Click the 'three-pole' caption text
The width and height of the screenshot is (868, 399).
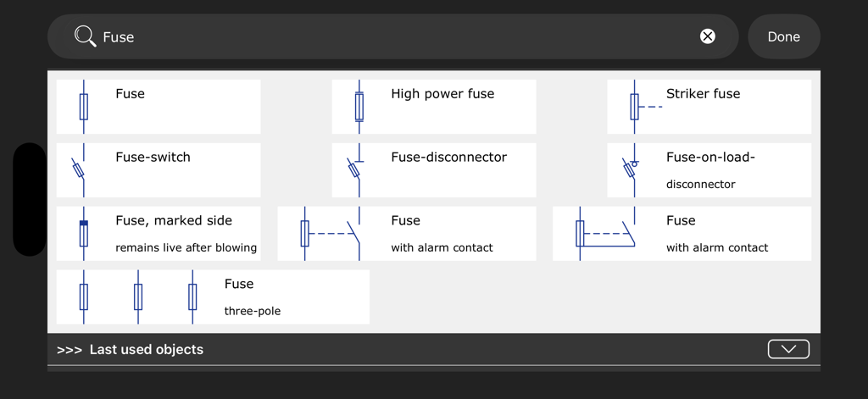coord(253,311)
